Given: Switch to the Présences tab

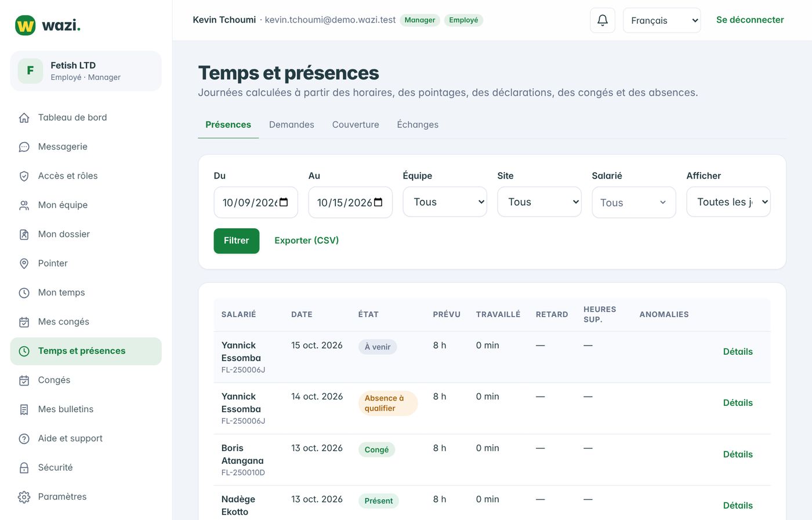Looking at the screenshot, I should [229, 125].
